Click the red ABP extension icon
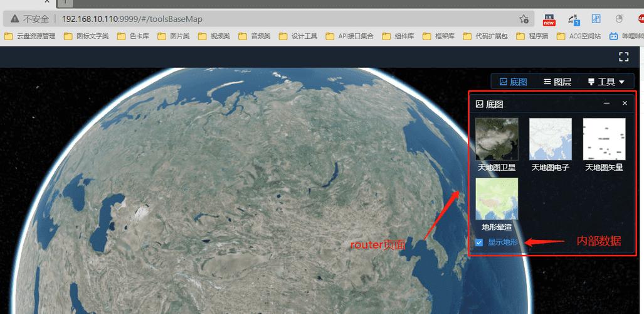The height and width of the screenshot is (314, 644). coord(641,19)
